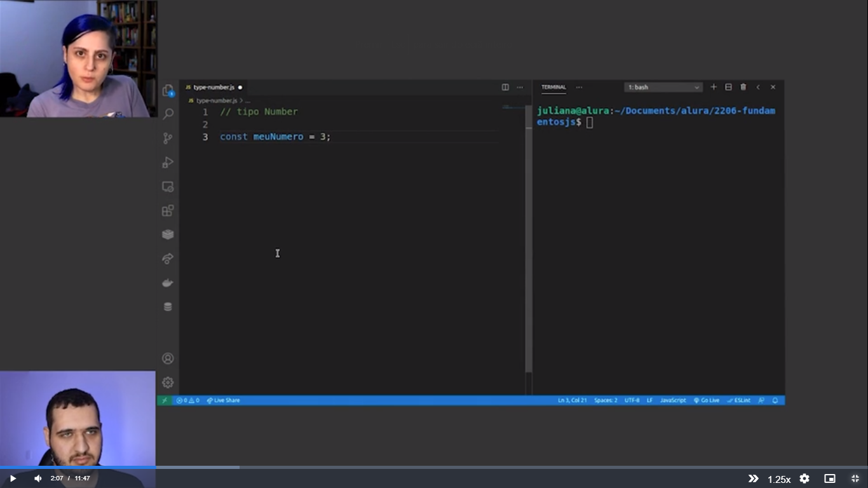Close the terminal panel

773,87
